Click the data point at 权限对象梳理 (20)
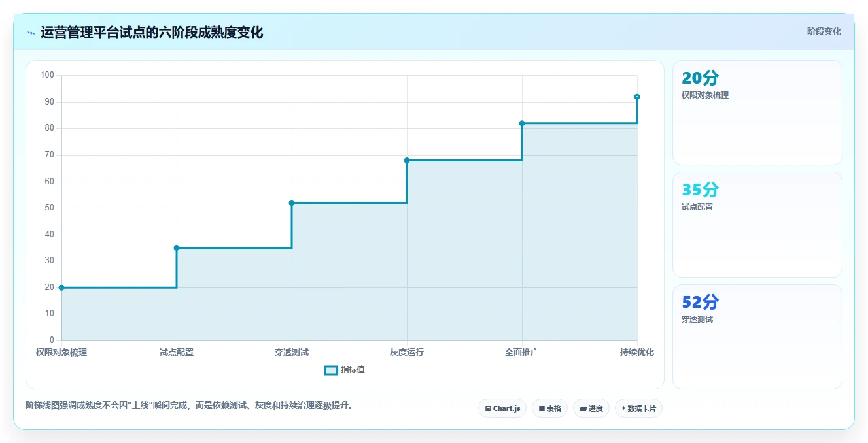Screen dimensions: 868x443 pyautogui.click(x=61, y=287)
